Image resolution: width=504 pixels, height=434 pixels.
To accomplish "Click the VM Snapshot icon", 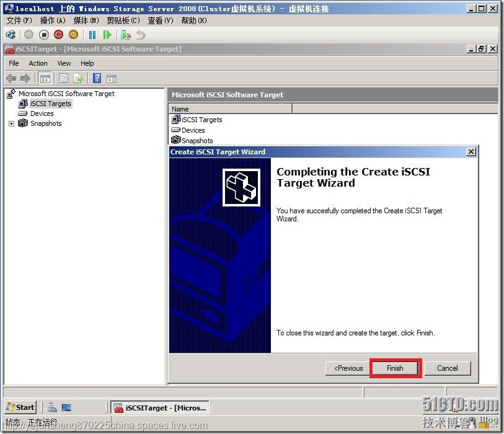I will click(x=126, y=35).
